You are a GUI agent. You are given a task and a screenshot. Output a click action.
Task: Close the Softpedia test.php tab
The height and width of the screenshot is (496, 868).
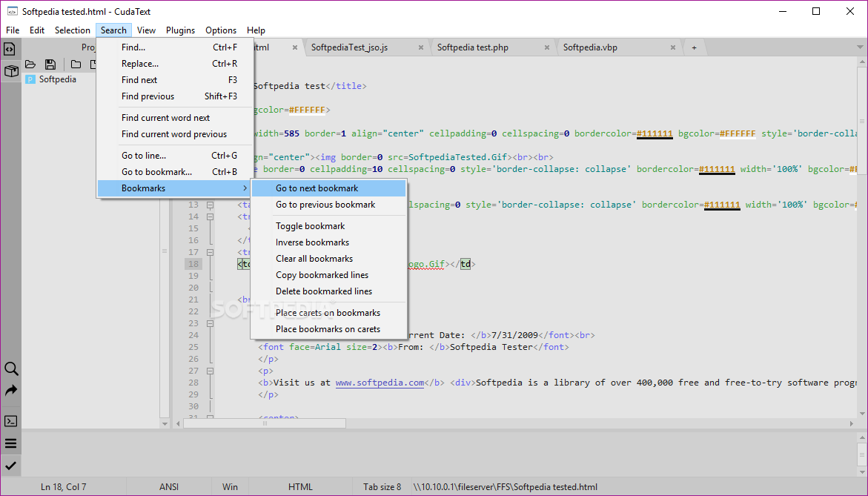547,47
